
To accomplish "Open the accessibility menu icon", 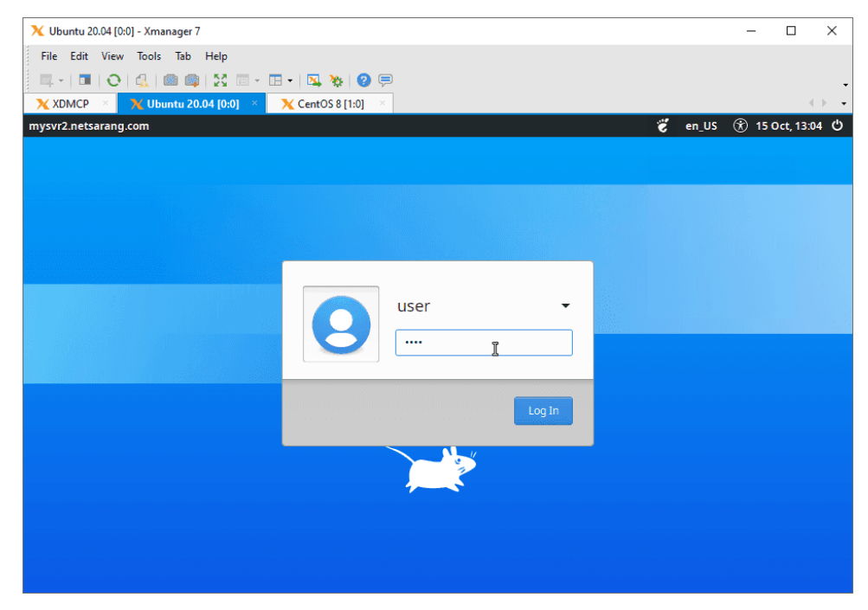I will pyautogui.click(x=740, y=125).
